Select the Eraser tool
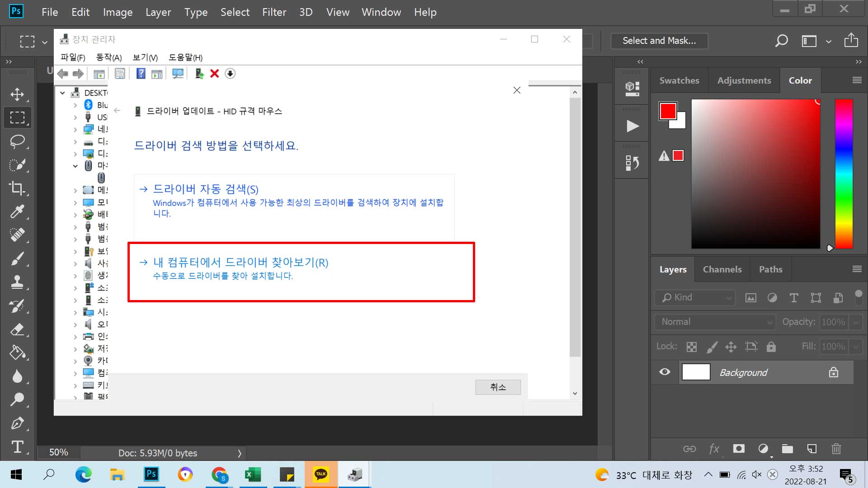This screenshot has height=488, width=868. (x=17, y=329)
